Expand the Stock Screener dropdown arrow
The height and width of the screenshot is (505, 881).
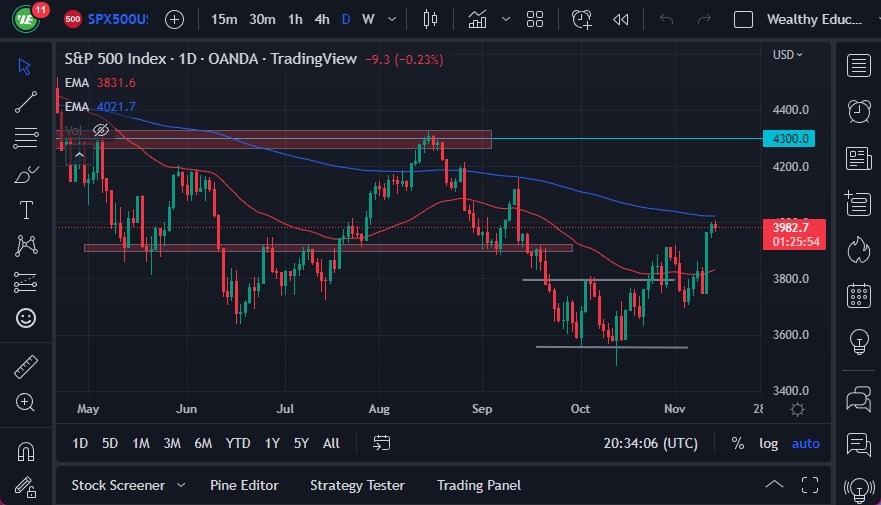tap(181, 485)
